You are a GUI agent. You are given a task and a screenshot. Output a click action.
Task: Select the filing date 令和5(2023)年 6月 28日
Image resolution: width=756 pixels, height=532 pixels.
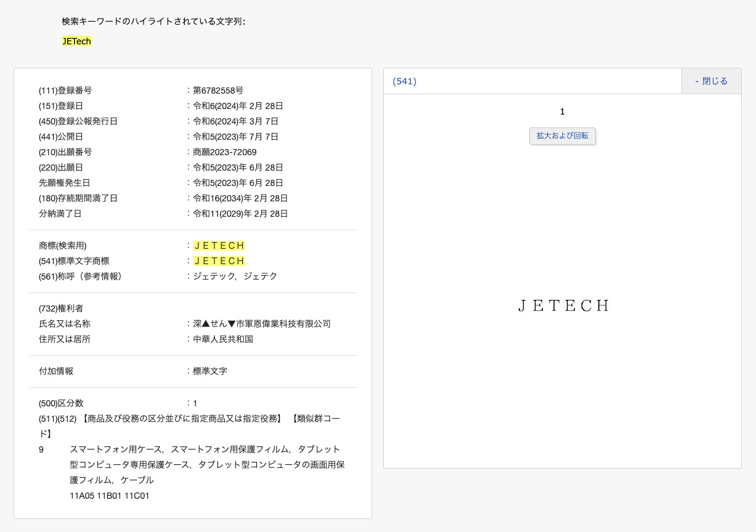236,167
